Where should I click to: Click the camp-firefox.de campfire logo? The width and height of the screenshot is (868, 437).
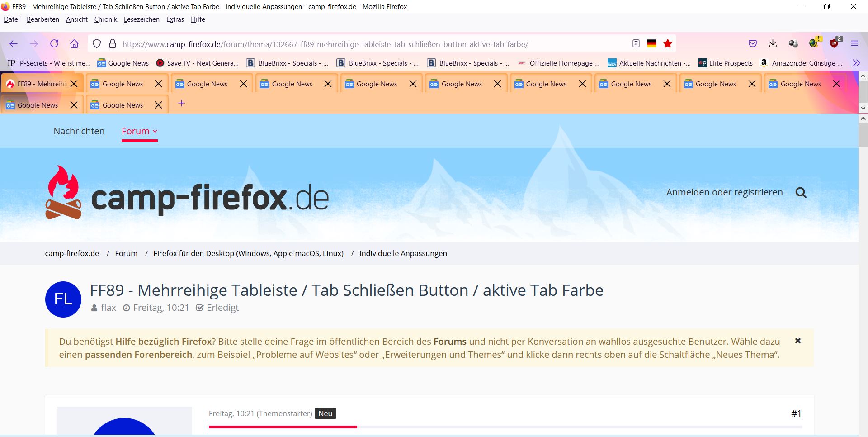pos(187,193)
